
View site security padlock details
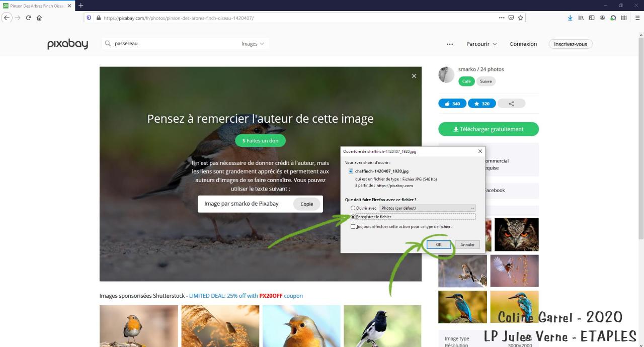pos(98,18)
